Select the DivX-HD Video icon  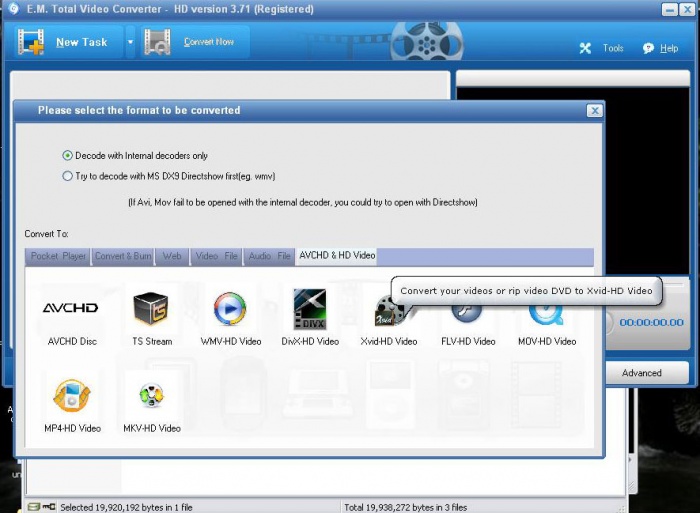pyautogui.click(x=309, y=309)
